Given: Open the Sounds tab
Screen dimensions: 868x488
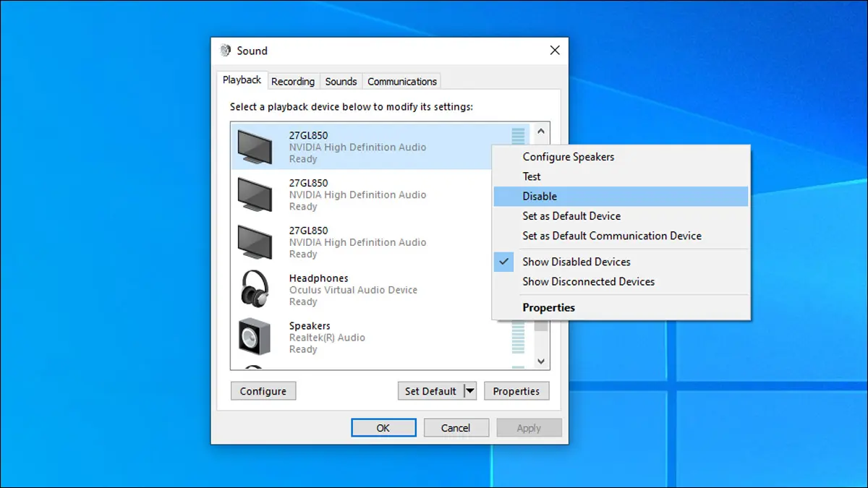Looking at the screenshot, I should (x=341, y=82).
